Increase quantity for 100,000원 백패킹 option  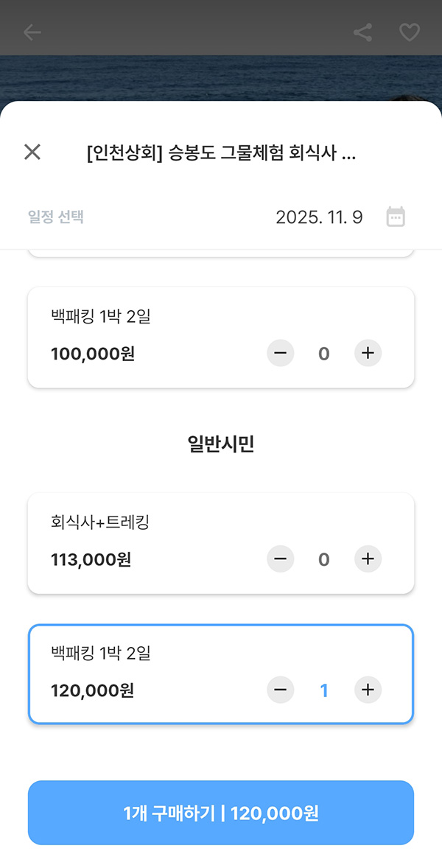pyautogui.click(x=368, y=354)
